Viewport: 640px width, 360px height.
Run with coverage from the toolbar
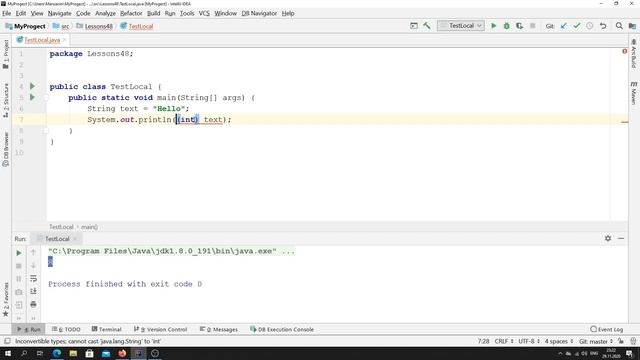tap(519, 26)
